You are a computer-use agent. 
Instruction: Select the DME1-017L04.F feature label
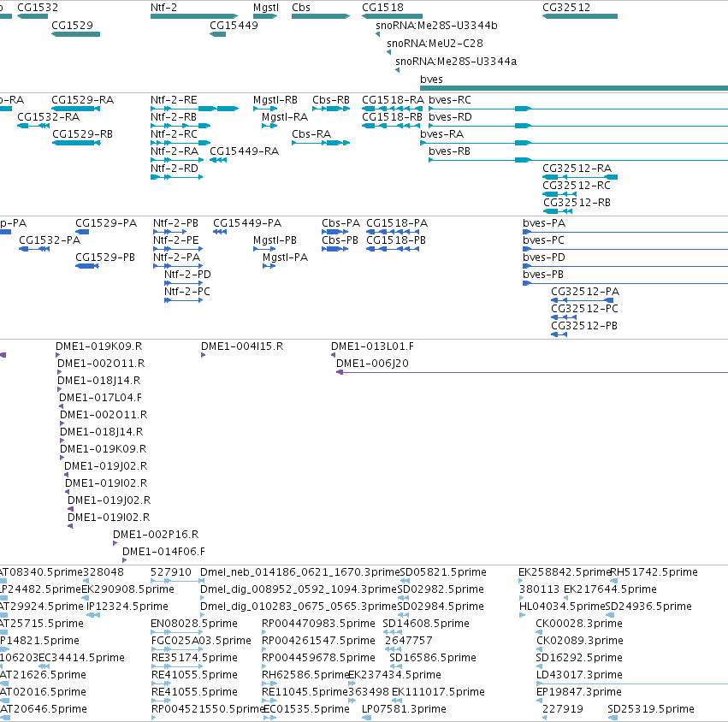[100, 398]
